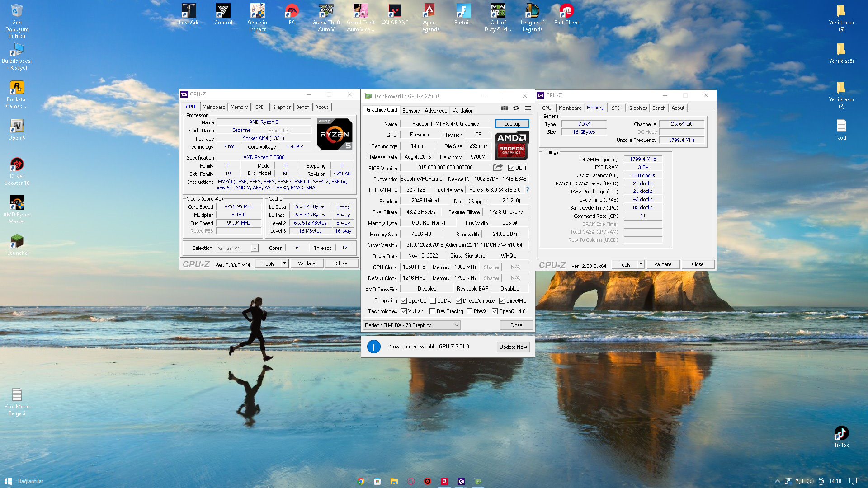Open the Socket #1 selection dropdown
This screenshot has height=488, width=868.
[x=255, y=249]
